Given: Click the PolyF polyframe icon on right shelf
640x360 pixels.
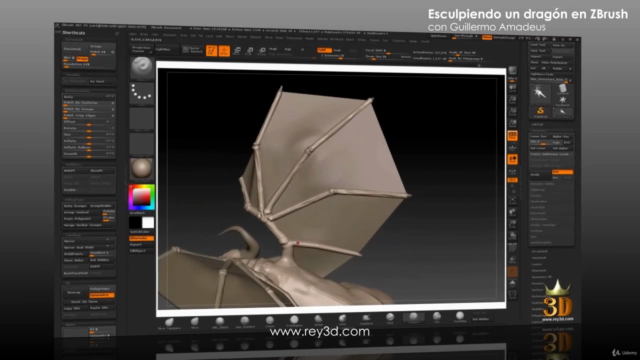Looking at the screenshot, I should (513, 247).
